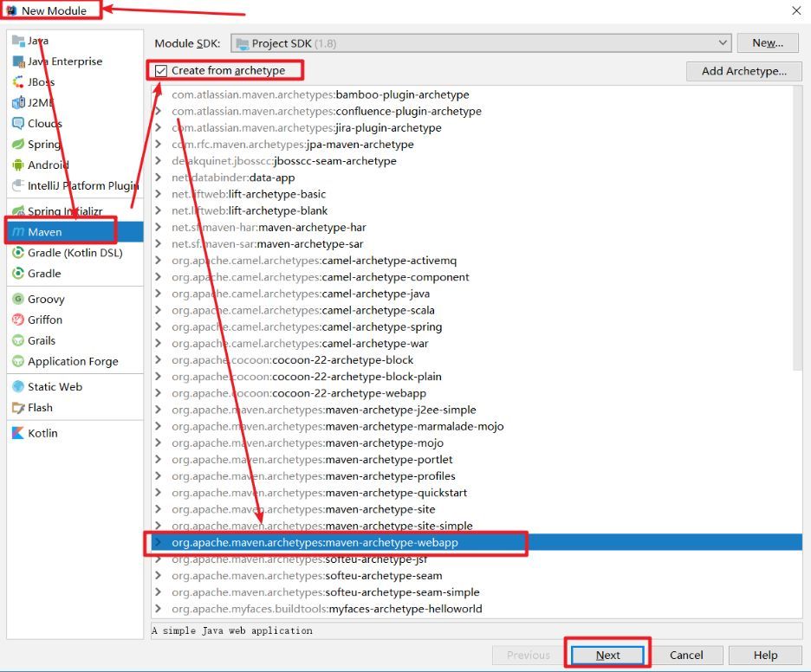Click the Next button
This screenshot has width=811, height=672.
click(607, 655)
